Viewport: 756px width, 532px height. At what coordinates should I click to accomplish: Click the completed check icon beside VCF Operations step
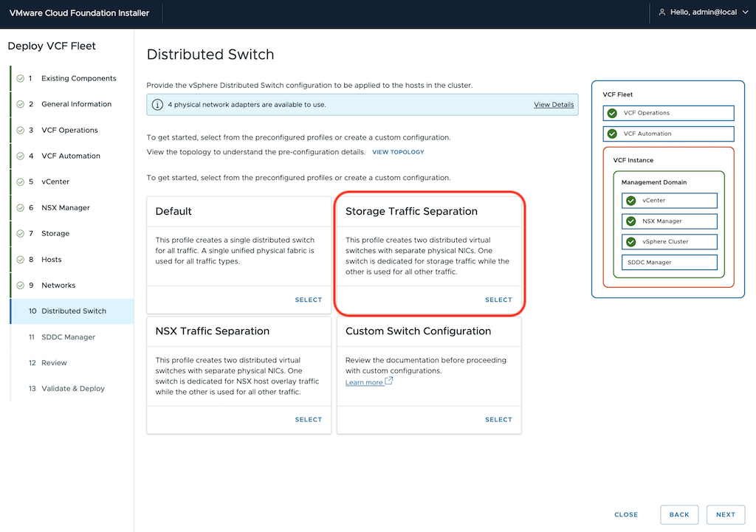click(x=20, y=130)
